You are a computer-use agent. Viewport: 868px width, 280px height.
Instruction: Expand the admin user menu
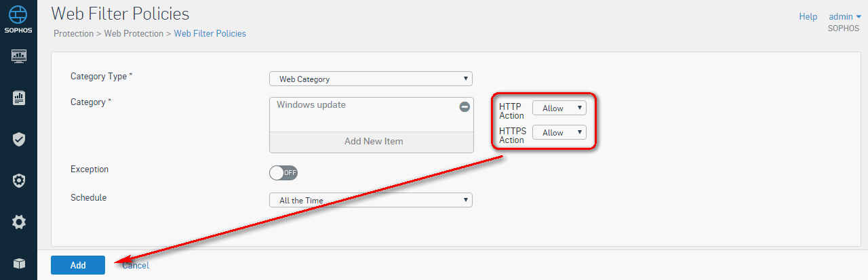point(844,16)
